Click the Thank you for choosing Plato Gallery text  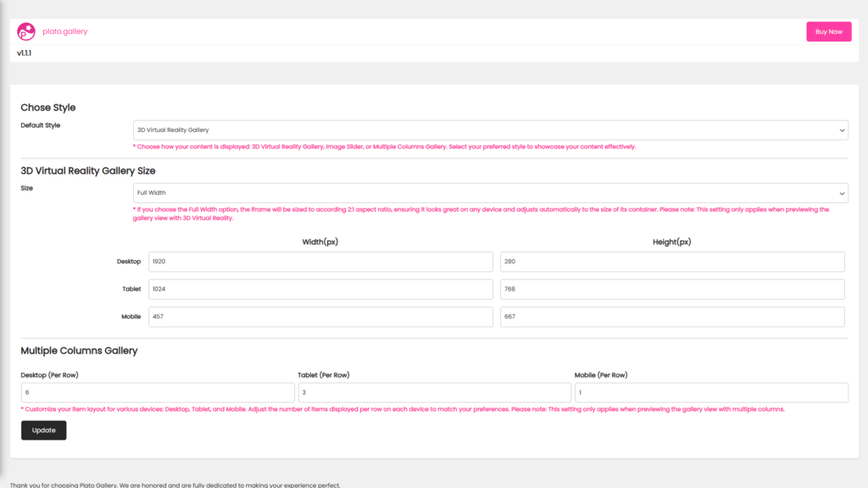[x=175, y=485]
